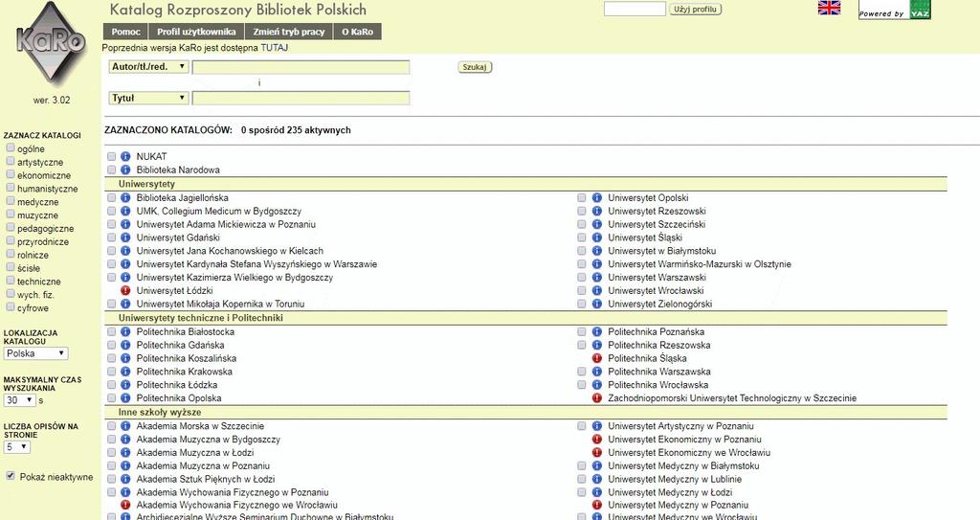Click 'Politechnika Warszawska' catalog name
This screenshot has height=520, width=980.
click(659, 371)
